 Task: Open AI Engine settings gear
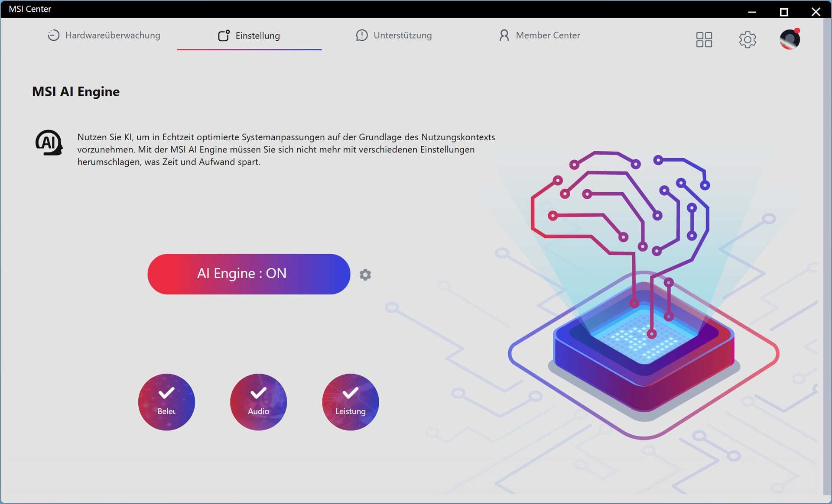pos(365,275)
